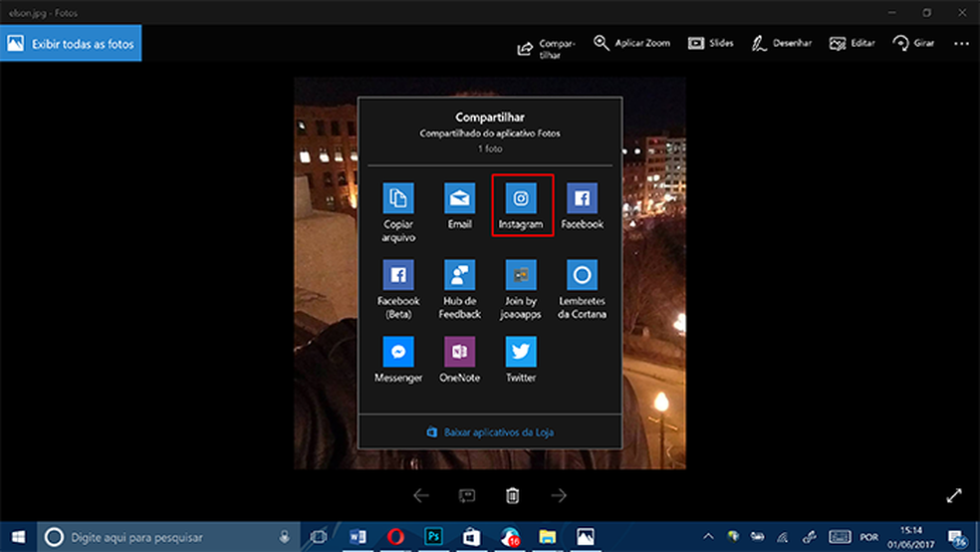Click the Cortana search box
This screenshot has width=980, height=552.
point(168,537)
